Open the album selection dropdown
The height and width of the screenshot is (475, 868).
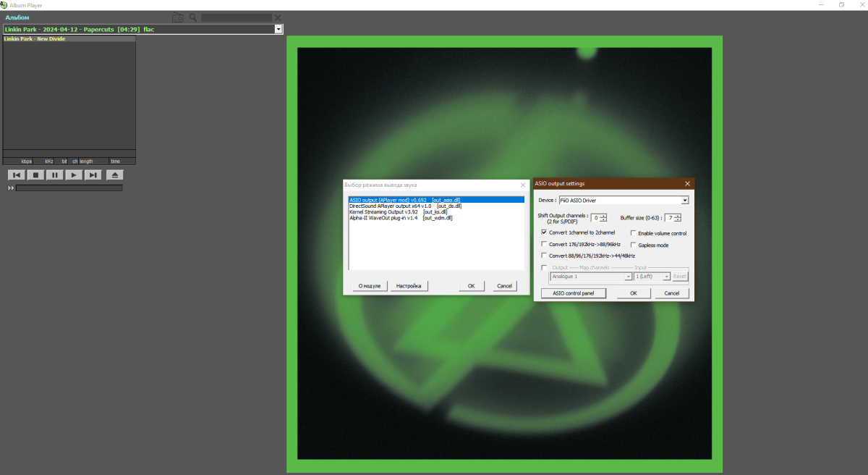tap(278, 30)
